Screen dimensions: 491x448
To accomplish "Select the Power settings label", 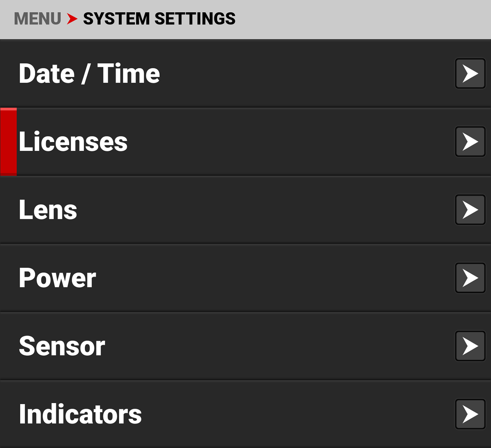I will (x=57, y=278).
